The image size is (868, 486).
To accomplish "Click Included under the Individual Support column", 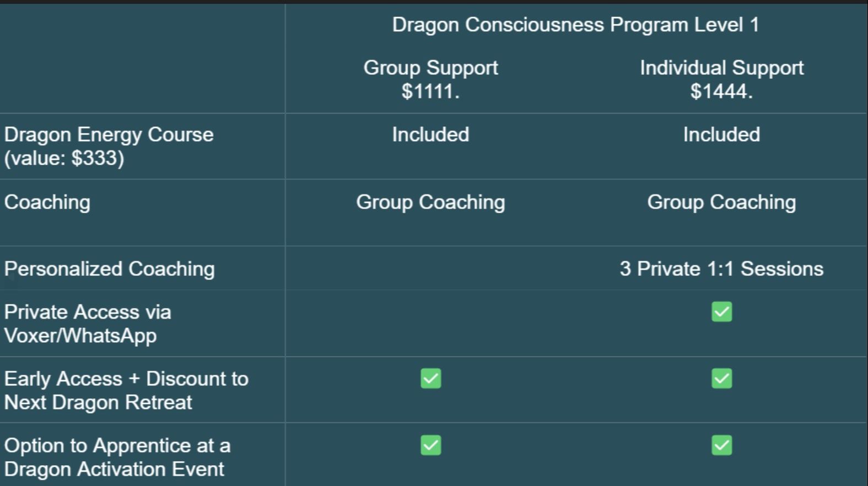I will 721,134.
